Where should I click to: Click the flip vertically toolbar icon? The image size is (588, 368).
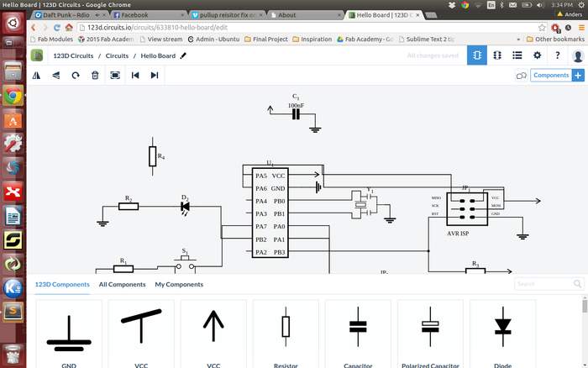[56, 76]
